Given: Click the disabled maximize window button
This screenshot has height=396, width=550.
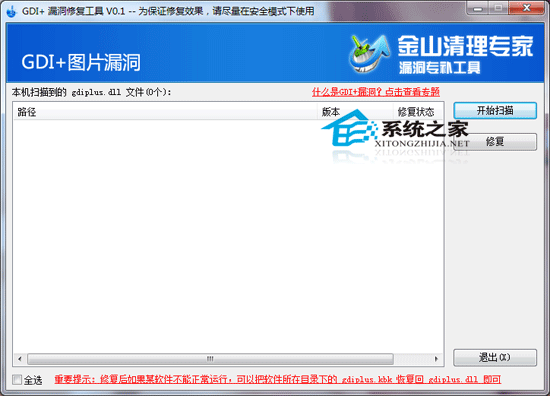Looking at the screenshot, I should 499,8.
